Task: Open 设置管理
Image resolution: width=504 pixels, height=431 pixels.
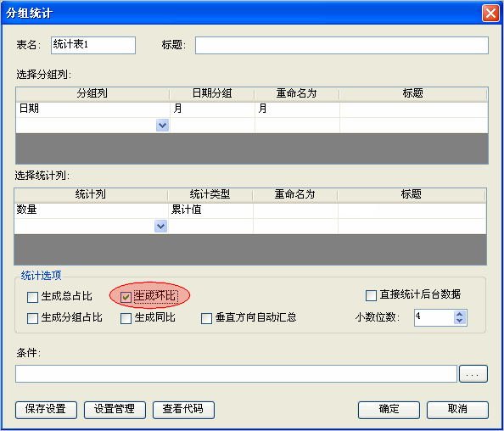Action: point(115,410)
